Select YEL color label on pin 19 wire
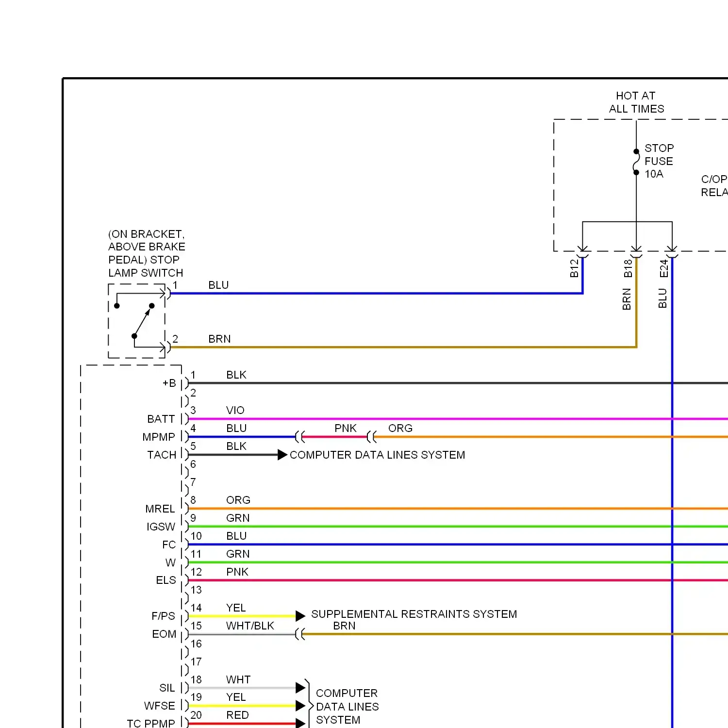This screenshot has width=728, height=728. pyautogui.click(x=236, y=697)
